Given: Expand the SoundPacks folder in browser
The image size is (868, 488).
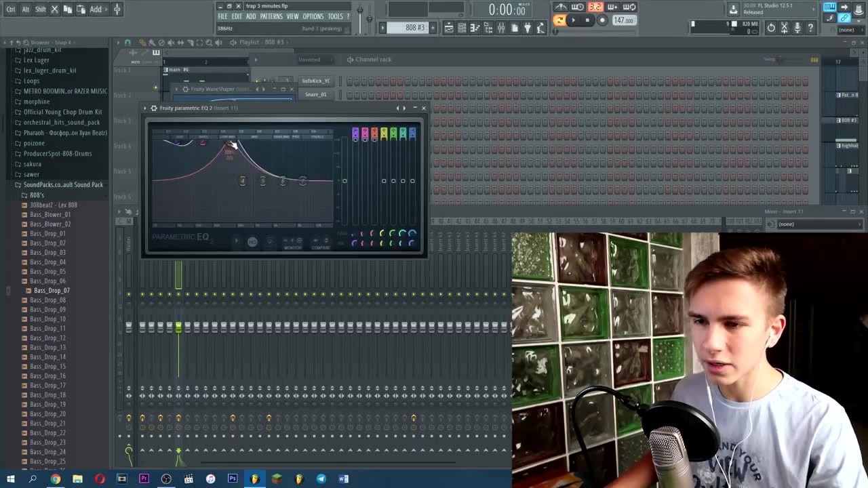Looking at the screenshot, I should (62, 185).
